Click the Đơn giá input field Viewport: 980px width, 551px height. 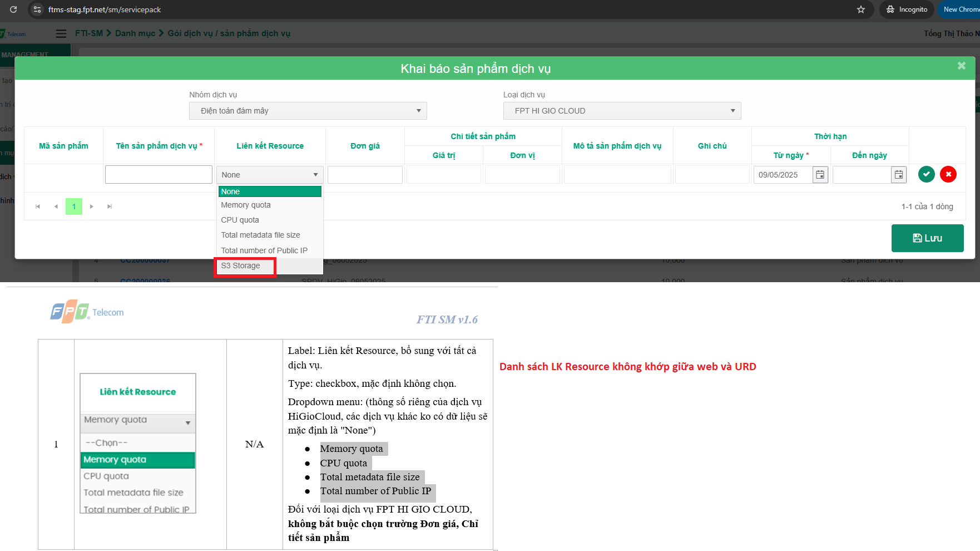pyautogui.click(x=365, y=175)
